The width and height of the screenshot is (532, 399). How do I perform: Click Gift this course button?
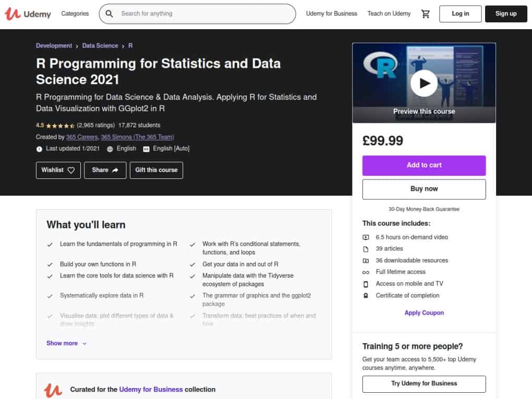click(156, 170)
